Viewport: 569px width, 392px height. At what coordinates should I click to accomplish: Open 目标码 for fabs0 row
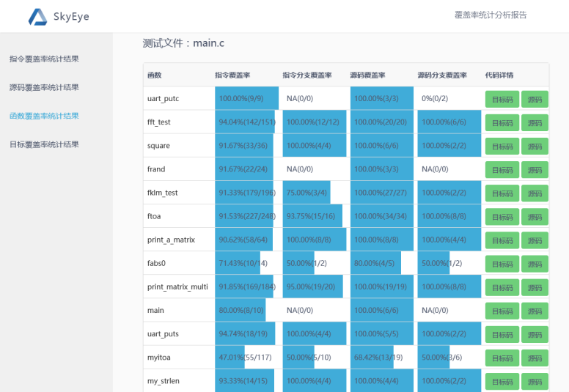[502, 265]
